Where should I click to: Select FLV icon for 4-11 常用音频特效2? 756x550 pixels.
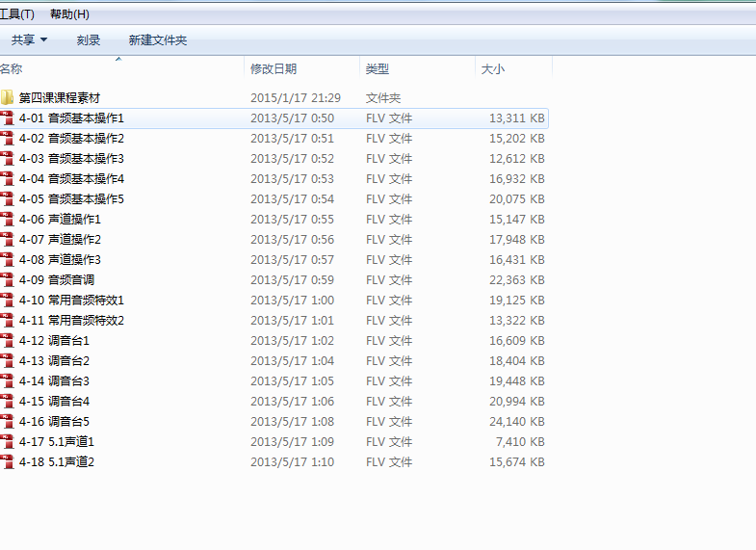pyautogui.click(x=8, y=321)
